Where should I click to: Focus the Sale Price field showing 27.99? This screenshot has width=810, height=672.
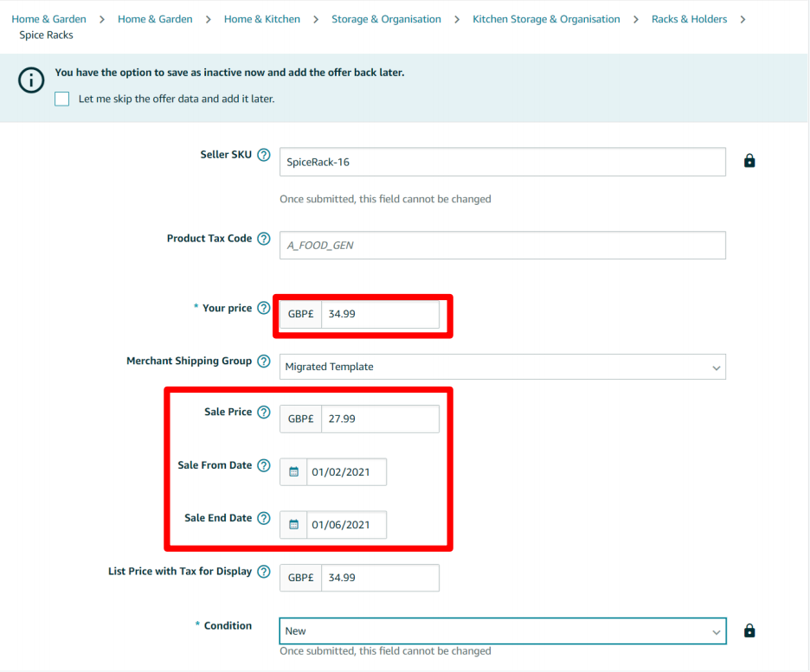click(x=380, y=419)
